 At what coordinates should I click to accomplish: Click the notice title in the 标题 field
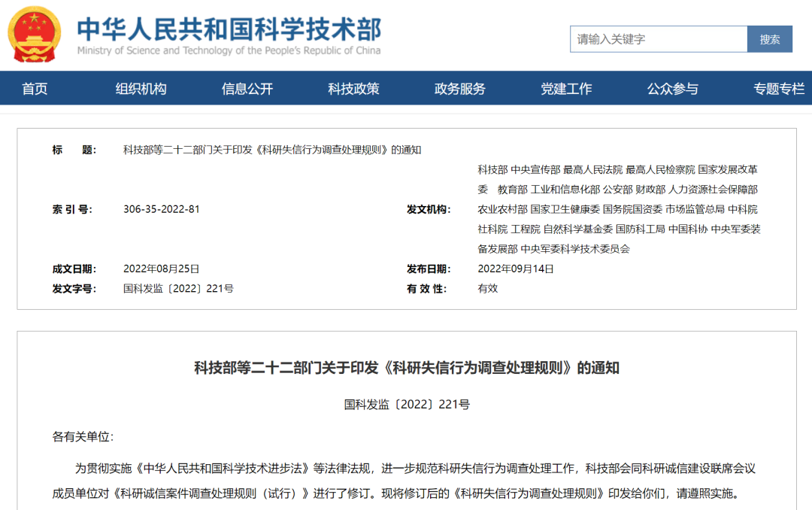(271, 149)
